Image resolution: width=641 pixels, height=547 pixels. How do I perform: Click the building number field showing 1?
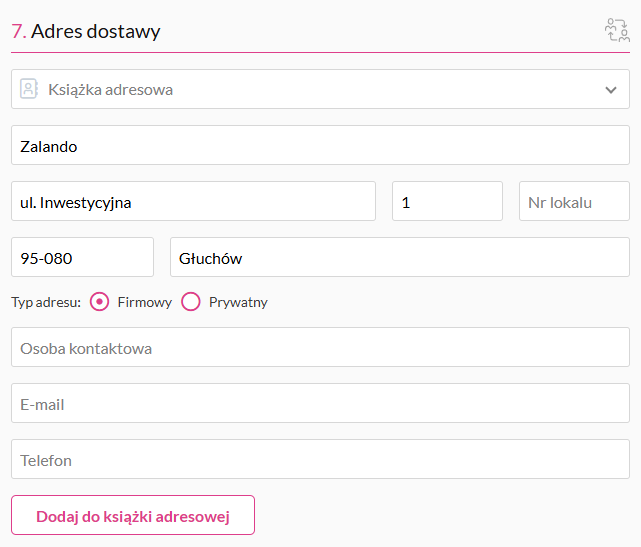pyautogui.click(x=447, y=201)
